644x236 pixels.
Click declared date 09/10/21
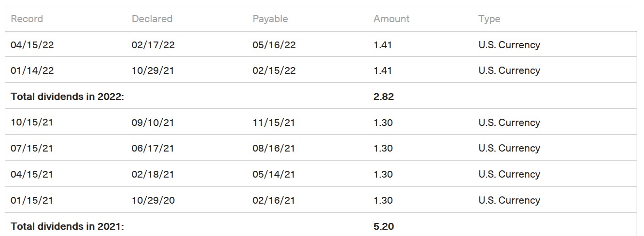pyautogui.click(x=153, y=123)
